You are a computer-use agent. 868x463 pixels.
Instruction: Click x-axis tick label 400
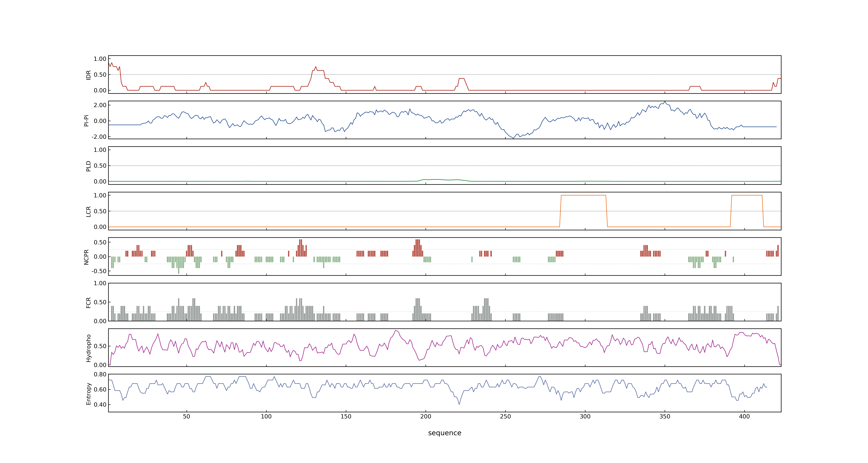pos(744,416)
